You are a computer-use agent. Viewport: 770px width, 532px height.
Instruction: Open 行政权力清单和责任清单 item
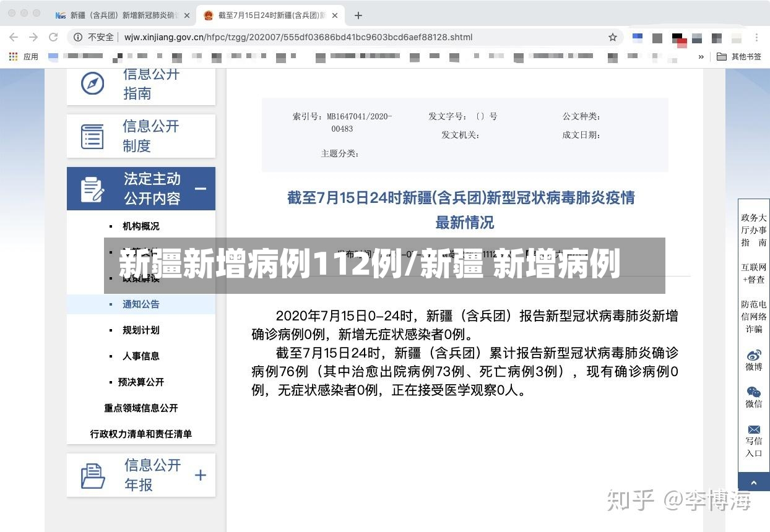coord(141,434)
